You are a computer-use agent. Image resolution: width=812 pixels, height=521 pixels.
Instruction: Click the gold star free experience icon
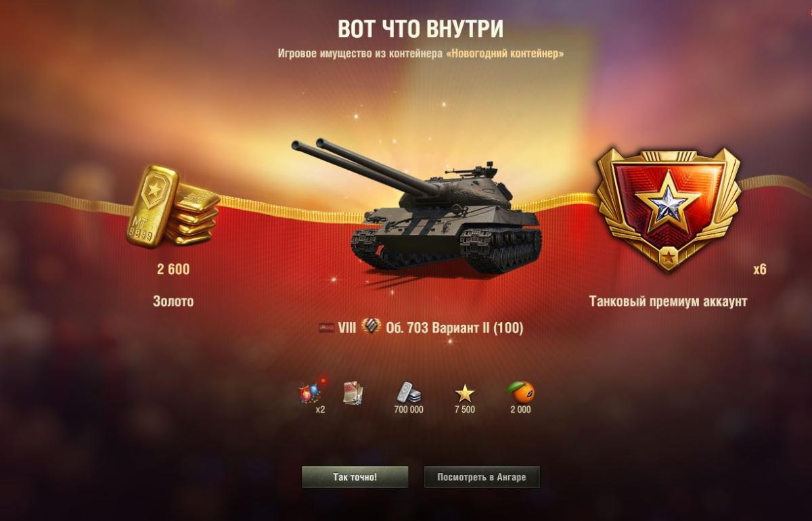tap(464, 393)
